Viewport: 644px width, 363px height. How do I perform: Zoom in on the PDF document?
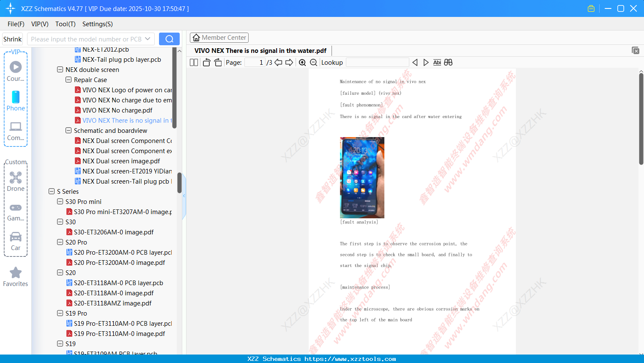tap(302, 63)
